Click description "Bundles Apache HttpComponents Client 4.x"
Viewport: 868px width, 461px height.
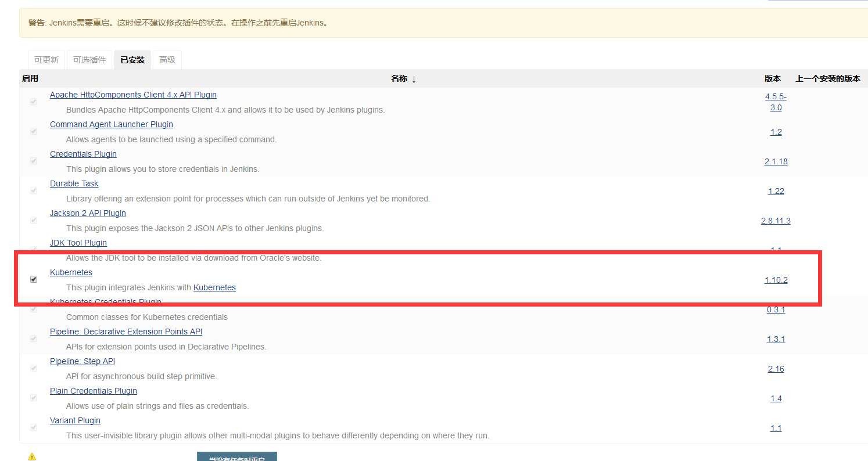[225, 110]
